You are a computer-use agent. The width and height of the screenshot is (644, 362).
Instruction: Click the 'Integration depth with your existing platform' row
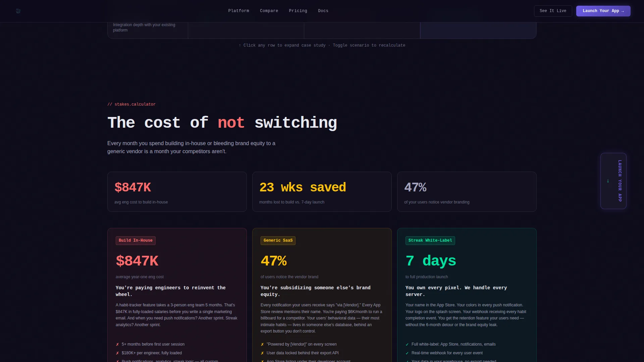322,30
